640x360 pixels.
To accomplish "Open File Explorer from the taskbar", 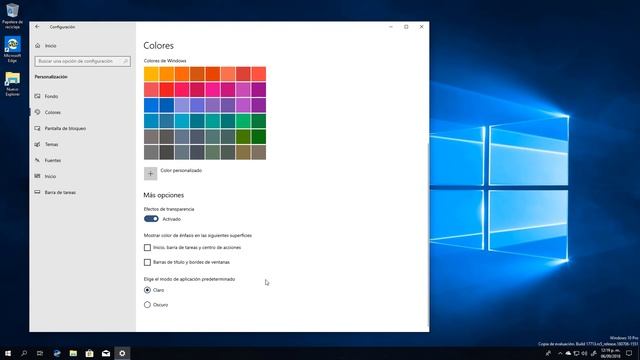I will (73, 353).
